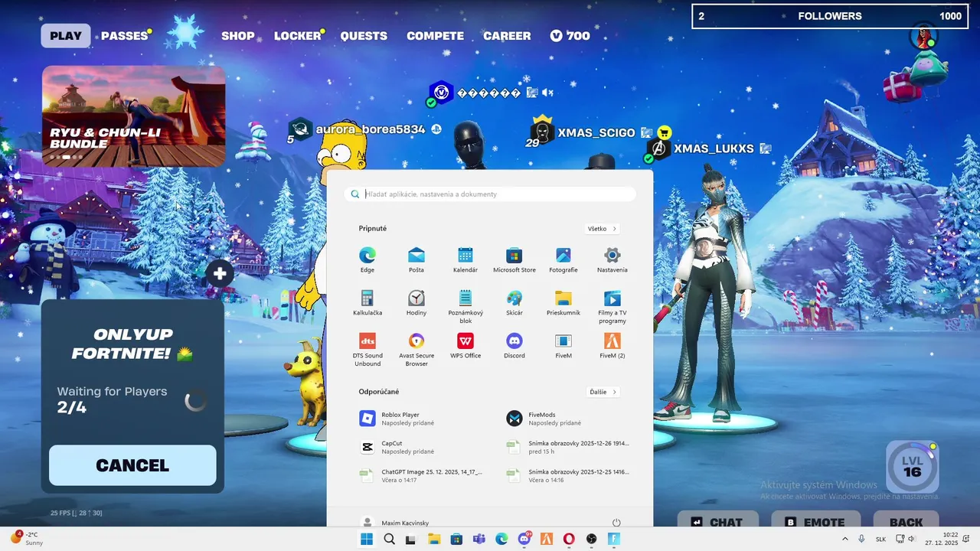Image resolution: width=980 pixels, height=551 pixels.
Task: Click muted speaker beside top player name
Action: coord(547,93)
